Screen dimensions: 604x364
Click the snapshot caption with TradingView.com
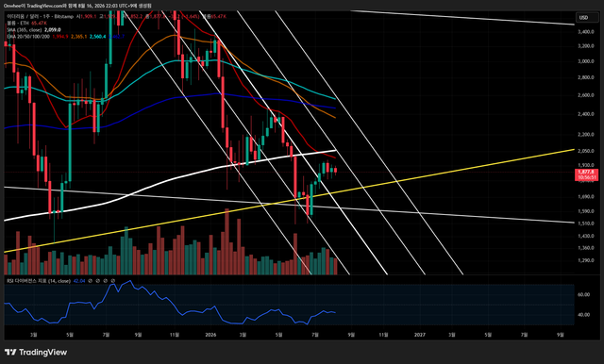click(77, 6)
